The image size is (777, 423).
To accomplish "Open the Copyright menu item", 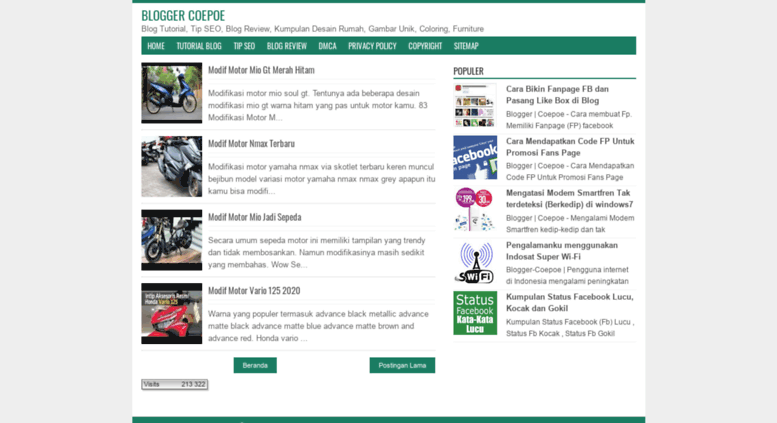I will (x=425, y=46).
